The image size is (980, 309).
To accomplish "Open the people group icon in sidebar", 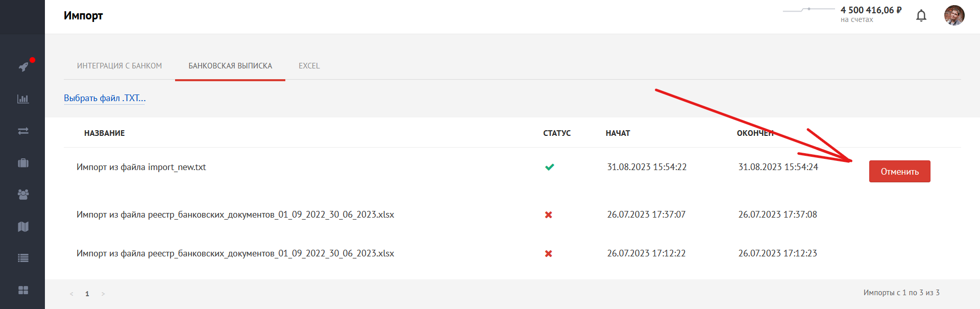I will [x=23, y=195].
